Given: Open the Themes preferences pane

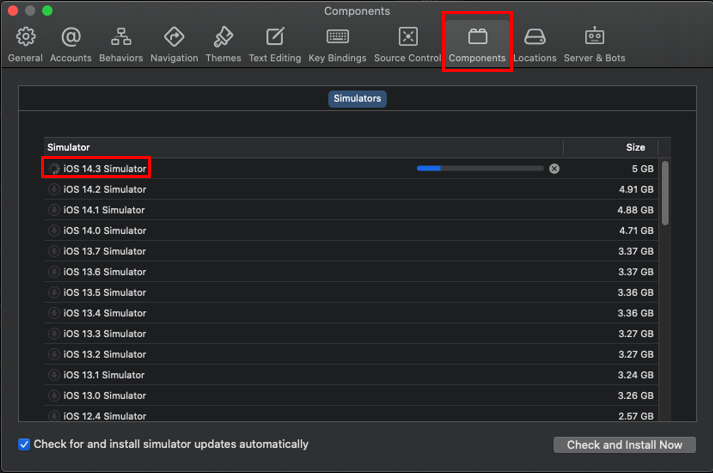Looking at the screenshot, I should click(x=223, y=44).
